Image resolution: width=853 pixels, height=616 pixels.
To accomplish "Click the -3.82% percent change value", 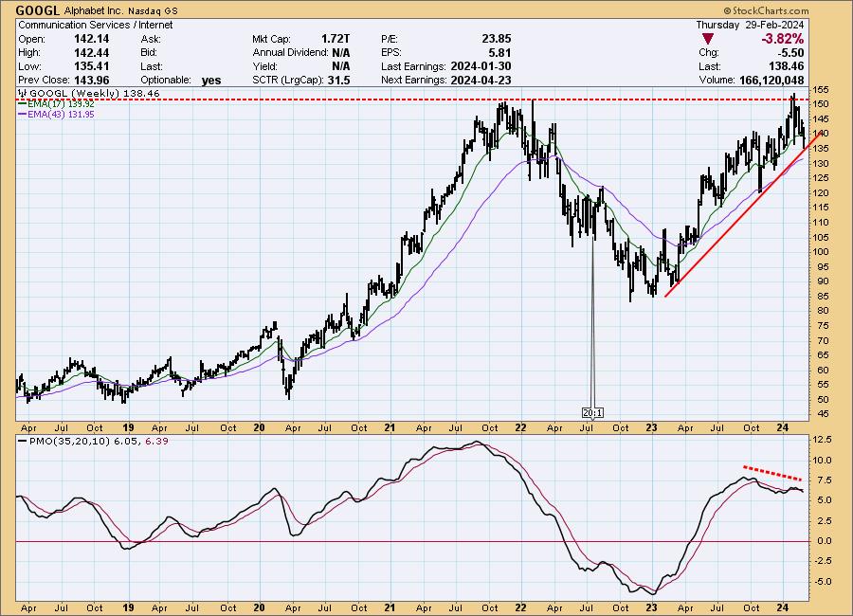I will (781, 39).
